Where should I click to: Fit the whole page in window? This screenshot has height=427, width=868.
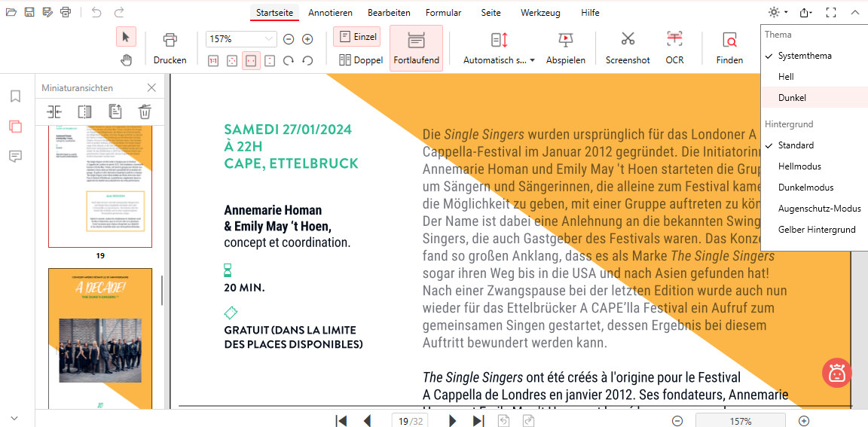point(232,61)
